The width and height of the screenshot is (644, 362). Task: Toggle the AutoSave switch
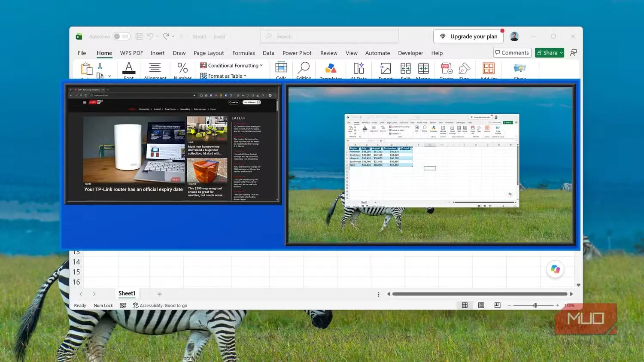(122, 37)
